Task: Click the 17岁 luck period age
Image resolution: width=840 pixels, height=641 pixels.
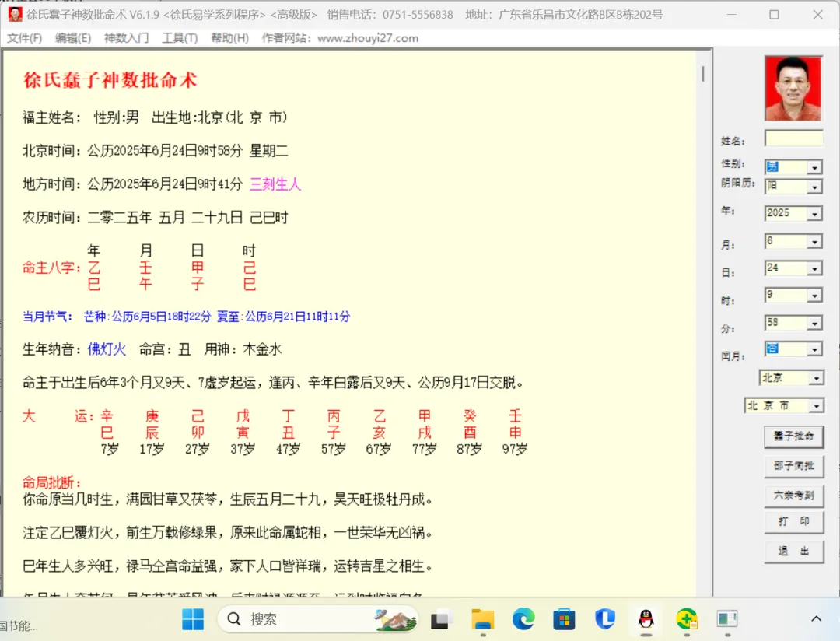Action: pos(152,449)
